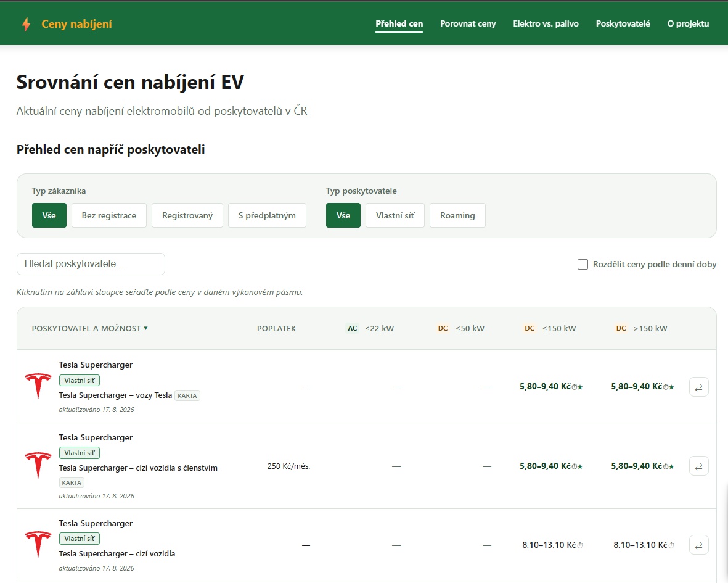Compare cizí vozidla s členstvím icon
The width and height of the screenshot is (728, 583).
pos(699,466)
